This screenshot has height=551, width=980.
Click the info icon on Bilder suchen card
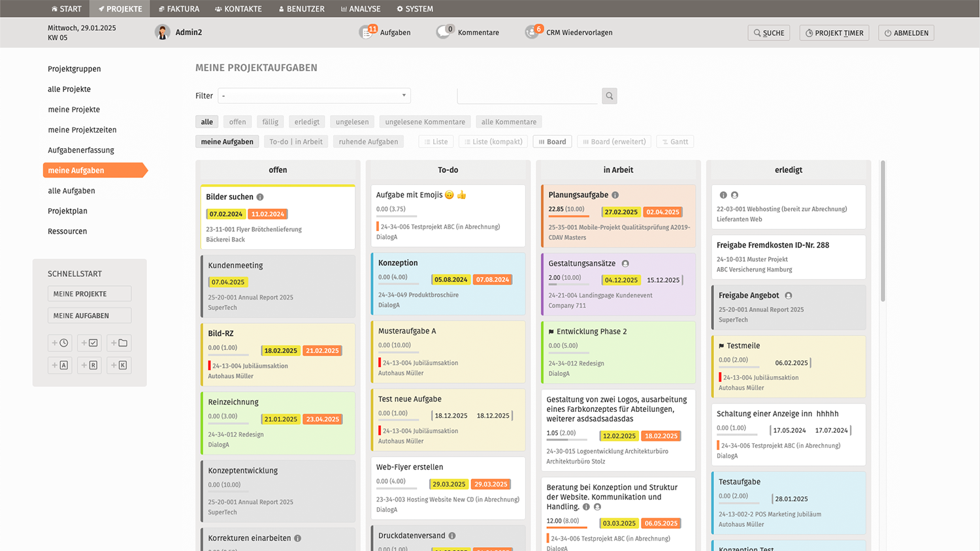[260, 197]
